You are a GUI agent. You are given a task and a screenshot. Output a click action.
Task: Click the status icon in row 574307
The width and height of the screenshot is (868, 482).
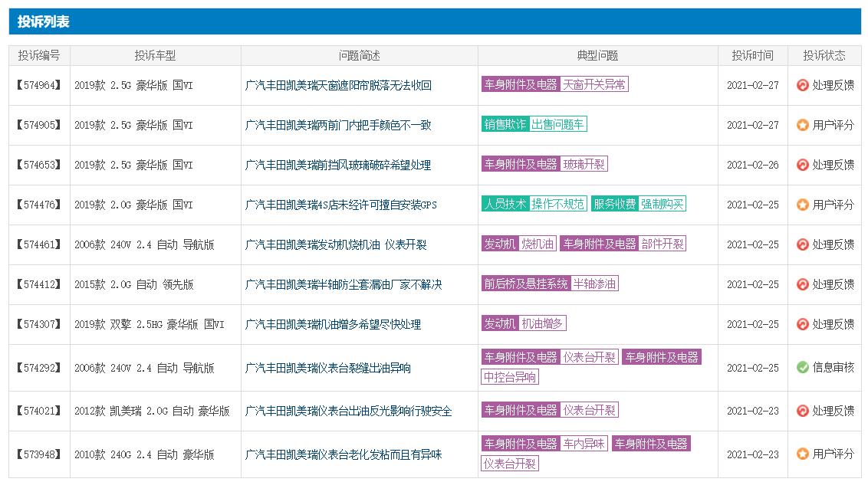(802, 324)
